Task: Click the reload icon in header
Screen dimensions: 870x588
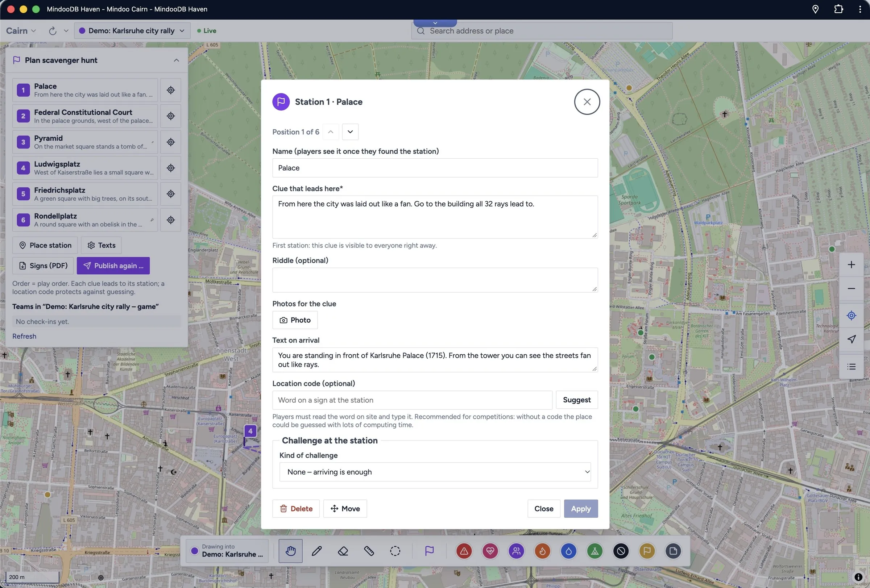Action: pos(53,31)
